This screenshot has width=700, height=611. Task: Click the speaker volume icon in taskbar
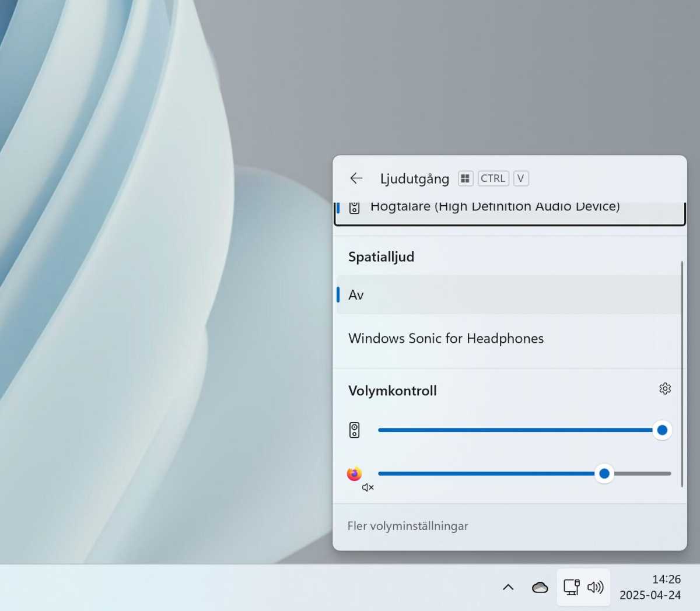click(x=596, y=587)
